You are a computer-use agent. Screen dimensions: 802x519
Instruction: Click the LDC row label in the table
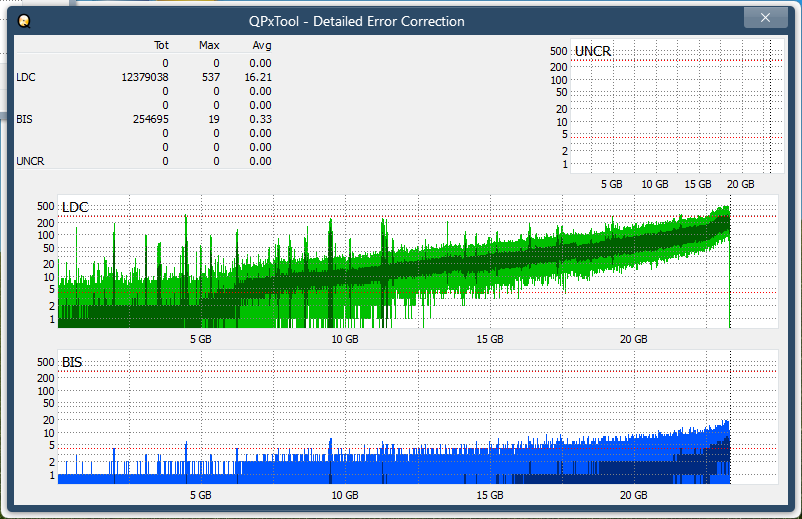(26, 77)
